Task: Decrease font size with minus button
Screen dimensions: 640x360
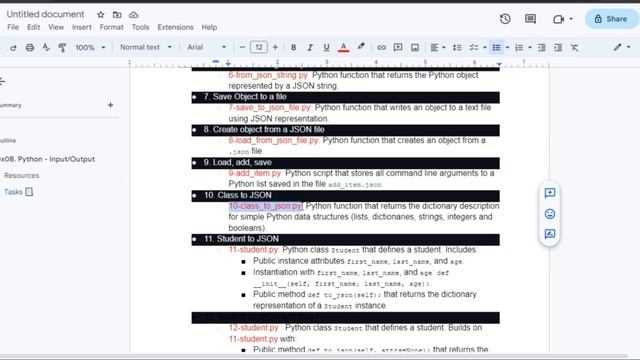Action: pos(242,47)
